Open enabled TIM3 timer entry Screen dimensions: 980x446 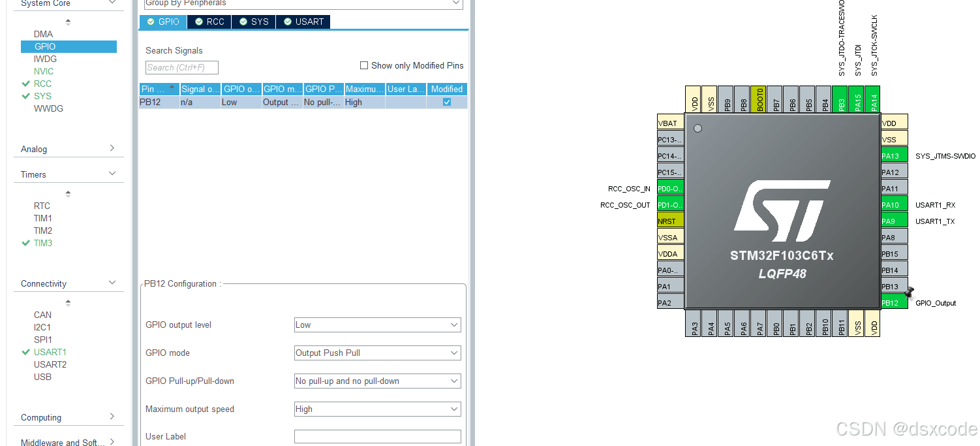tap(43, 243)
